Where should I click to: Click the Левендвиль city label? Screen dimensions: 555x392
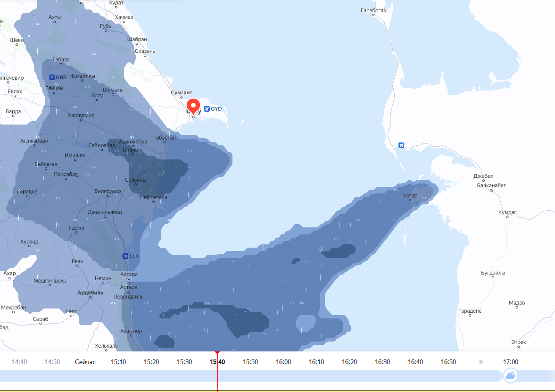point(128,297)
